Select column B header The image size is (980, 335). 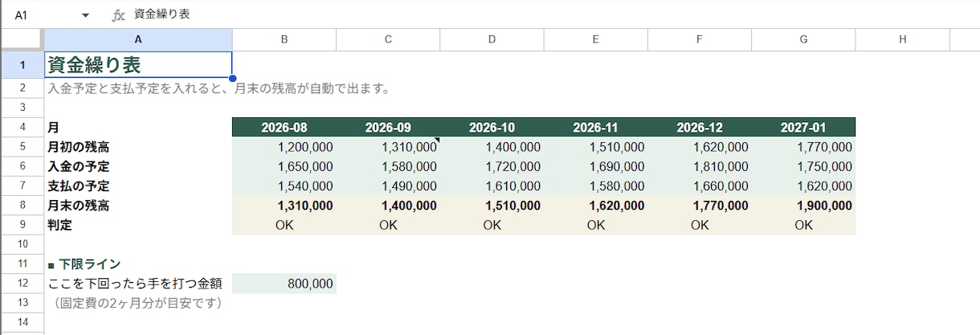(284, 39)
